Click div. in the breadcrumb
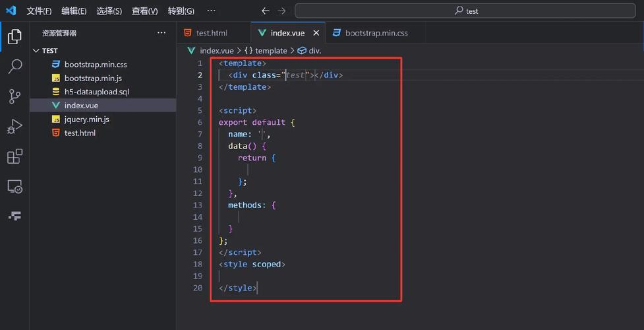Viewport: 644px width, 330px height. point(315,51)
